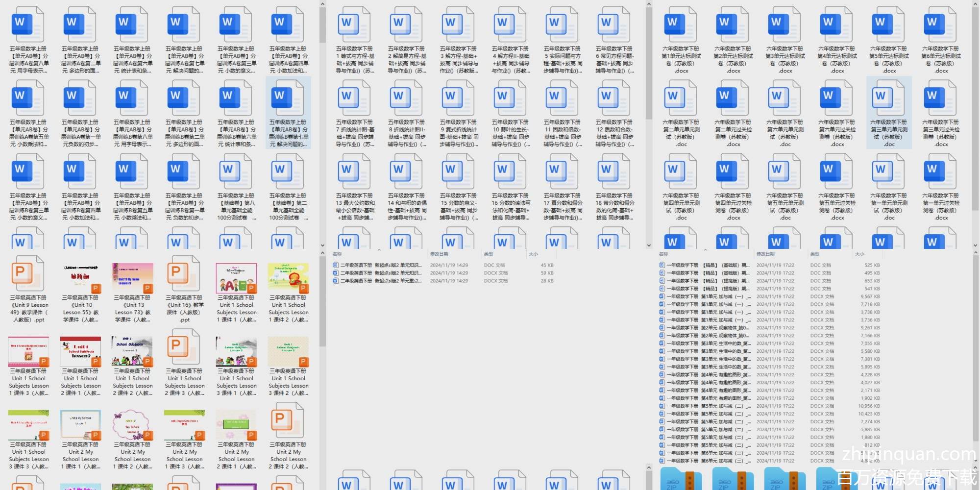The image size is (980, 490).
Task: Open the Unit 16 教学课件 ppt file
Action: click(x=184, y=275)
